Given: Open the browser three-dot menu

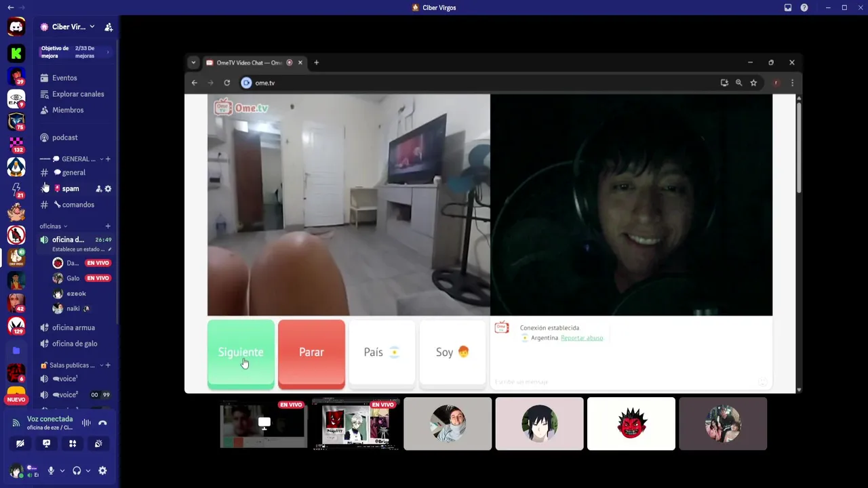Looking at the screenshot, I should tap(792, 83).
